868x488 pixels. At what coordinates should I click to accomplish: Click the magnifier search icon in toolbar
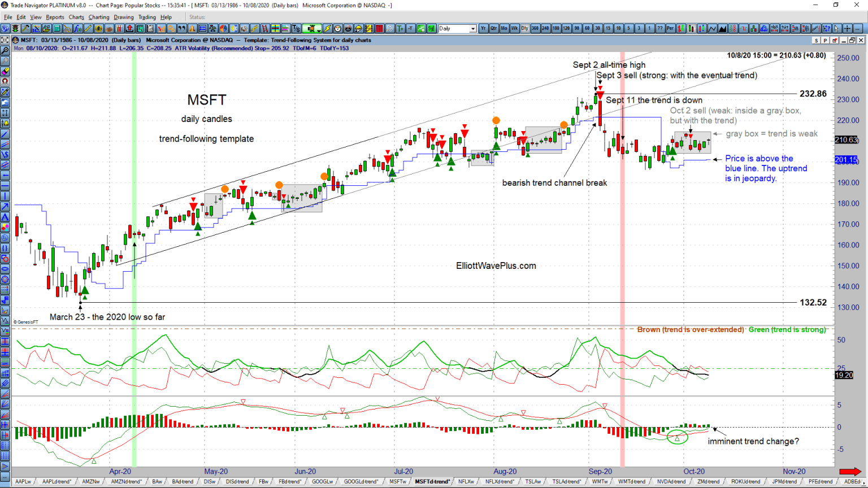click(390, 28)
